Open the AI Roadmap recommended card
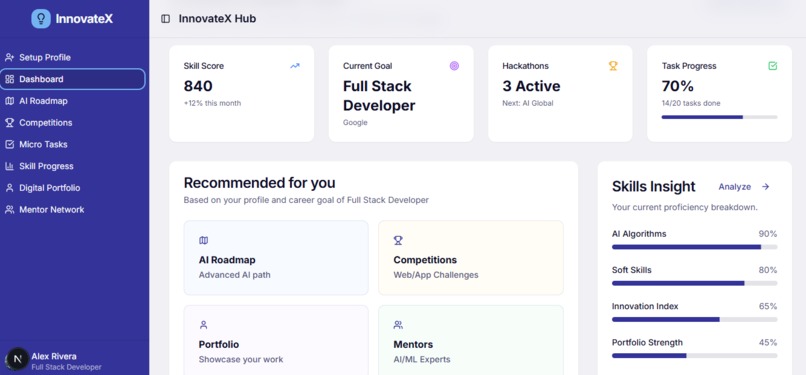806x375 pixels. [276, 258]
